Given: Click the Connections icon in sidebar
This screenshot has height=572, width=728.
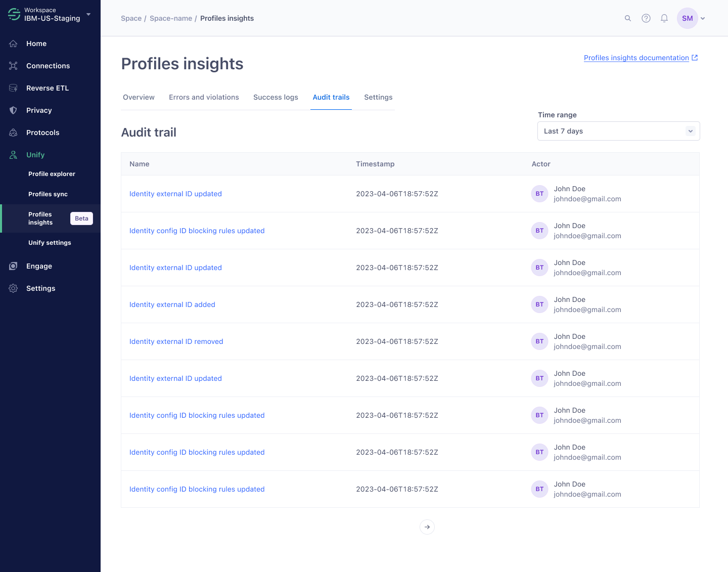Looking at the screenshot, I should [14, 66].
